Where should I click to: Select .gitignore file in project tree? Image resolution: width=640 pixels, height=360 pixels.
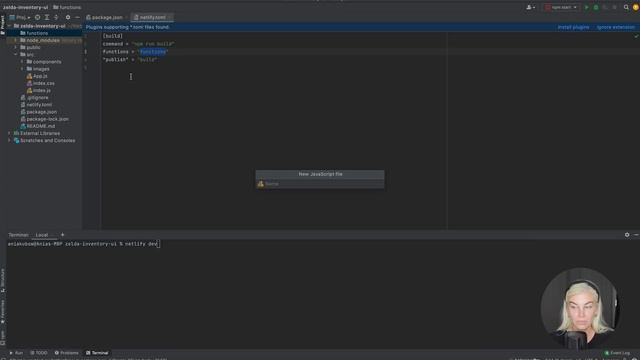[34, 98]
